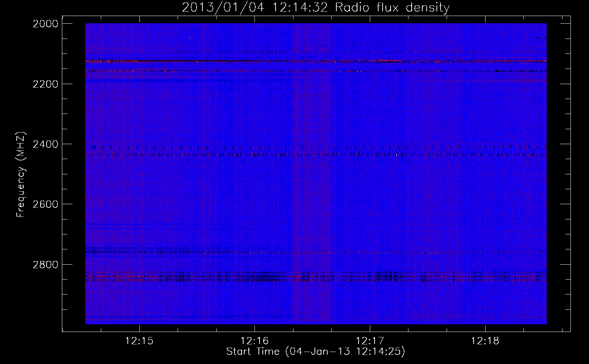The width and height of the screenshot is (589, 364).
Task: Select the 2000 frequency tick label
Action: click(x=46, y=24)
